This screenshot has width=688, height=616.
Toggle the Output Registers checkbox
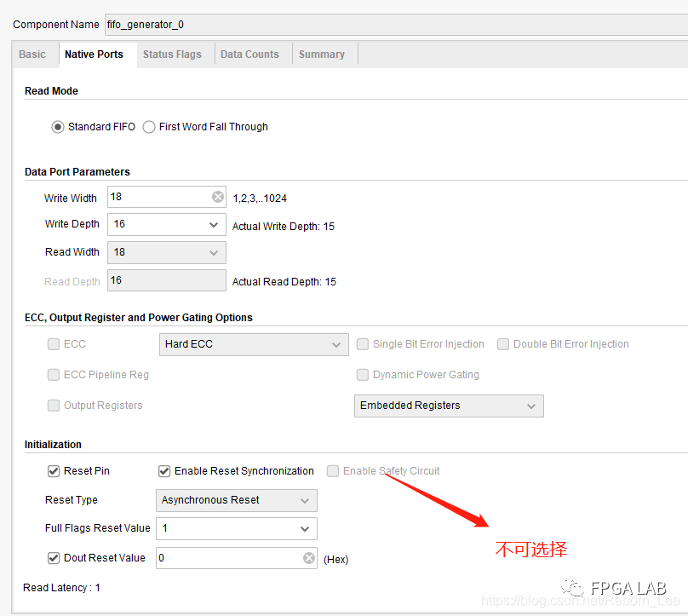54,406
